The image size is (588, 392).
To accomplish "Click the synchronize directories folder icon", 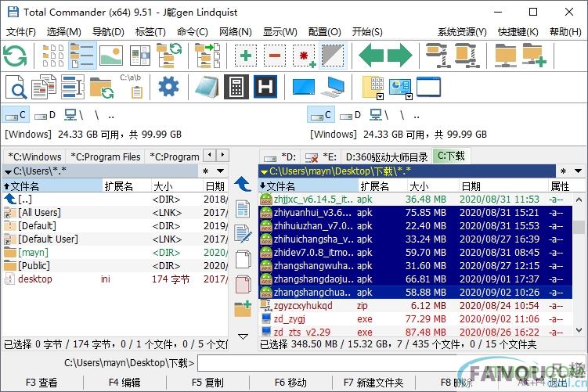I will (x=101, y=88).
